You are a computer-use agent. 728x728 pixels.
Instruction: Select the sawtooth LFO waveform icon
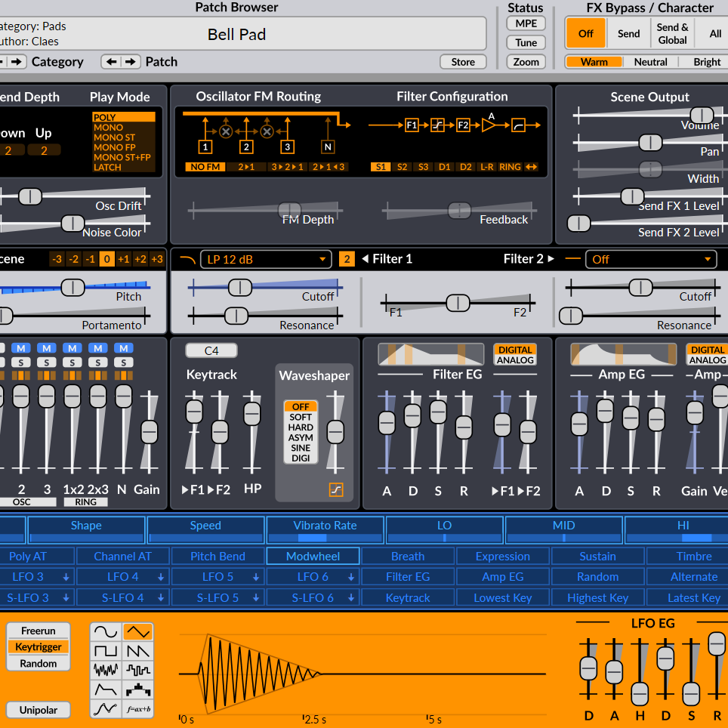click(137, 650)
